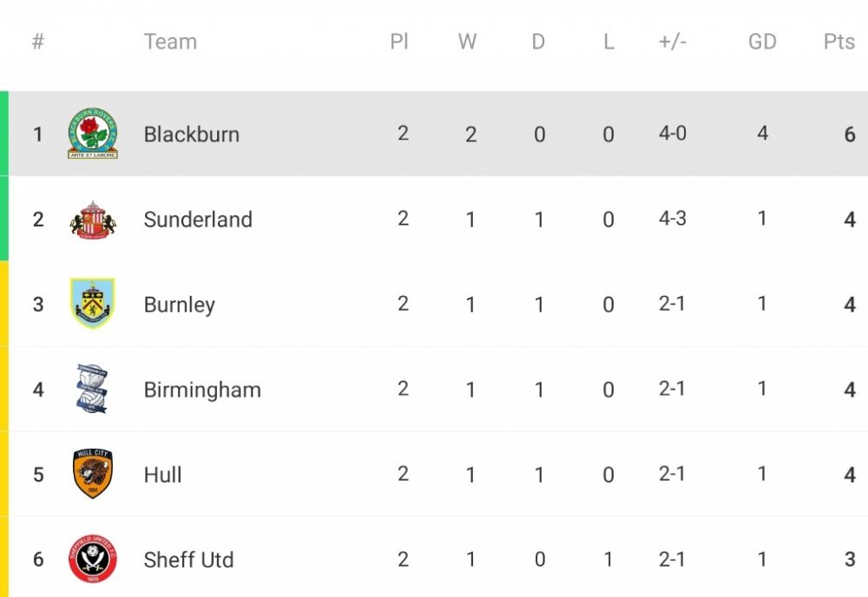This screenshot has width=868, height=597.
Task: Click the Hull City tiger crest
Action: click(93, 474)
